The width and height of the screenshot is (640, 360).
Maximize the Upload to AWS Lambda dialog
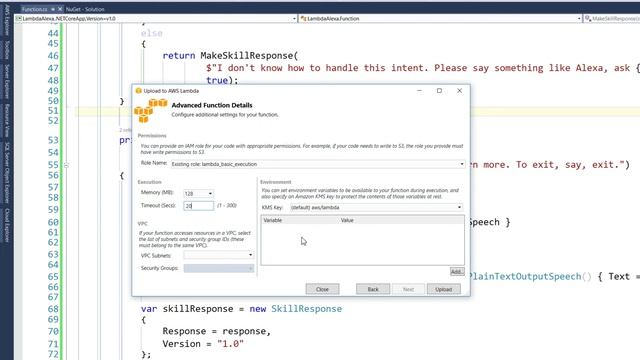tap(439, 91)
